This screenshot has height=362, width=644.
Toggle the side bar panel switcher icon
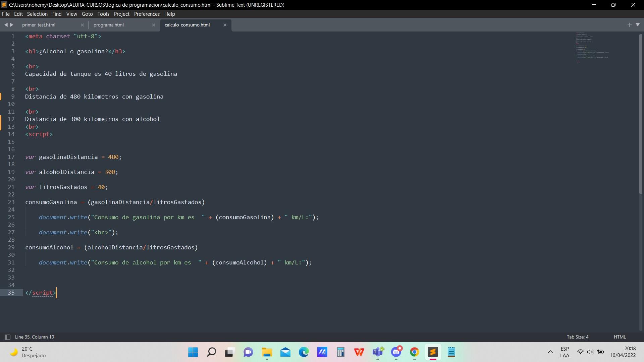tap(7, 337)
